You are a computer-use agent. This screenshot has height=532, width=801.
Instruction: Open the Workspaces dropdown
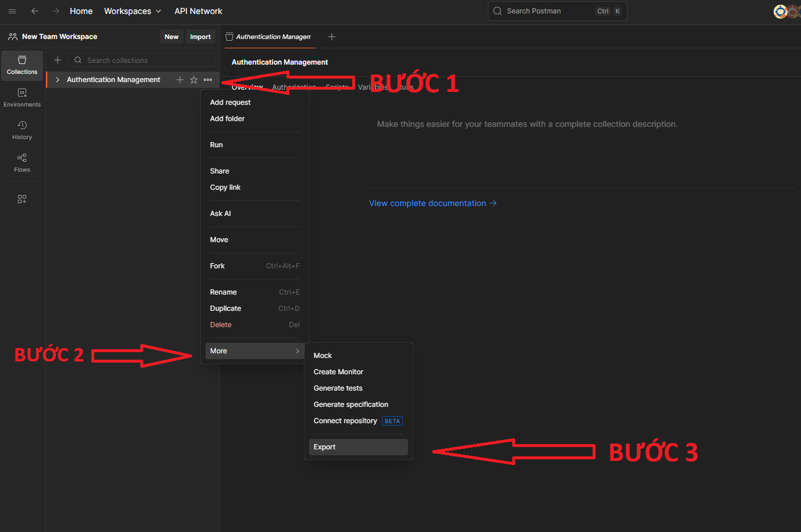(132, 11)
